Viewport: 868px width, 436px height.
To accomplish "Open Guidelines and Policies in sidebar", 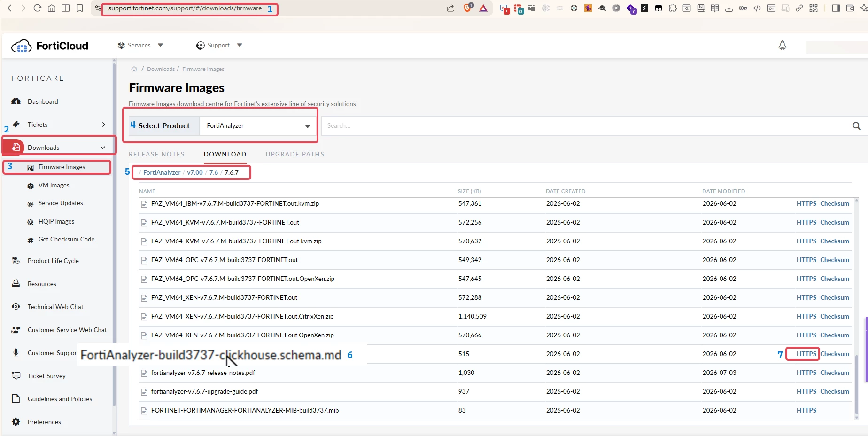I will [x=60, y=399].
